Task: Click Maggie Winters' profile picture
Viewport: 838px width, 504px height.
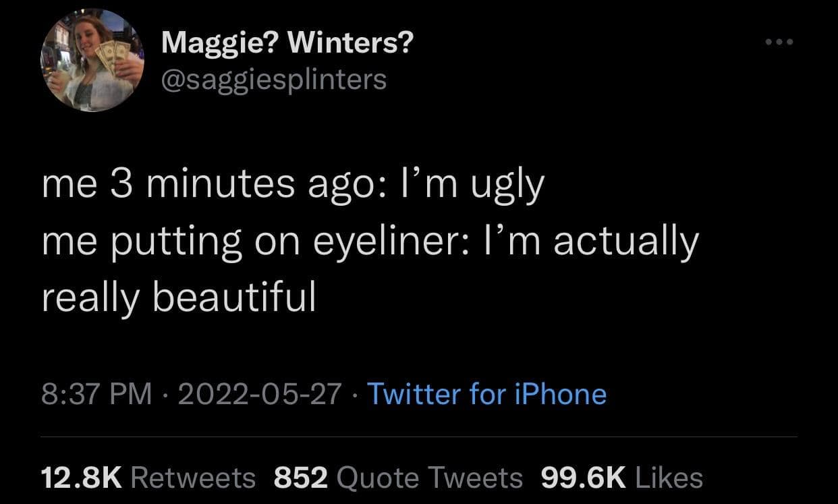Action: (x=92, y=61)
